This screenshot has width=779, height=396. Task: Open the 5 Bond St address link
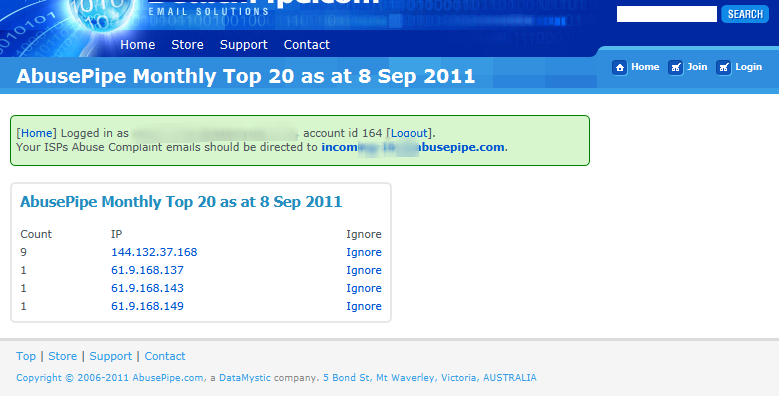tap(430, 378)
